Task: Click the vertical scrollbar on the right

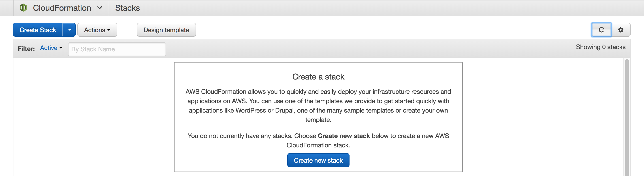Action: click(627, 117)
